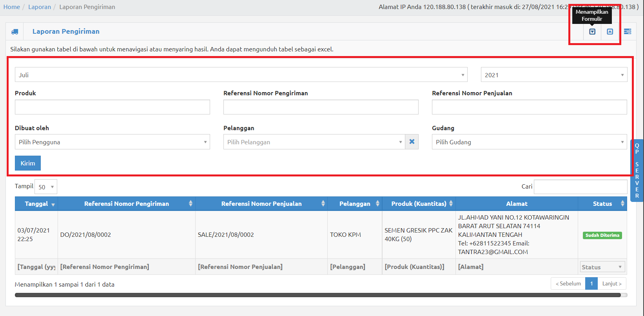Click the delivery truck icon
Image resolution: width=644 pixels, height=316 pixels.
click(x=15, y=32)
